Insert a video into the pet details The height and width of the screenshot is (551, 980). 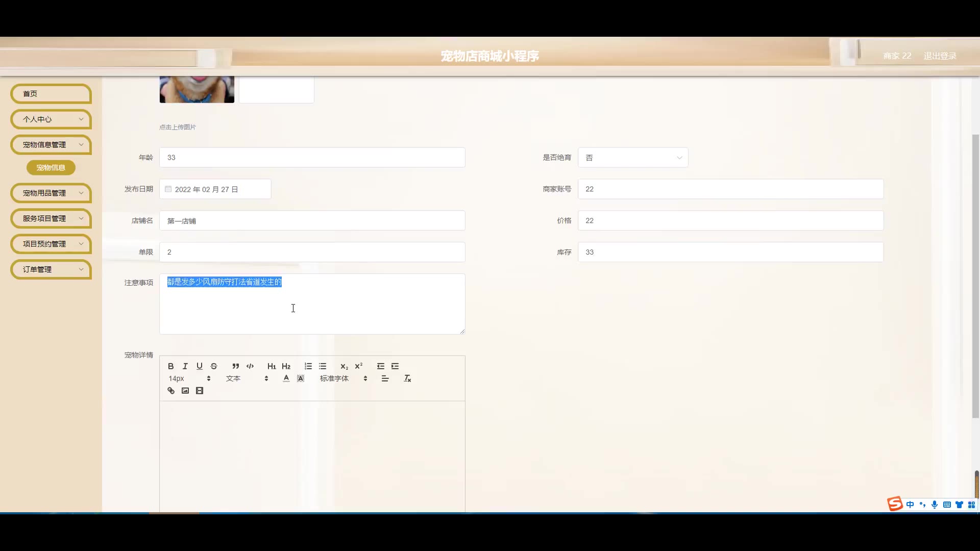[200, 391]
